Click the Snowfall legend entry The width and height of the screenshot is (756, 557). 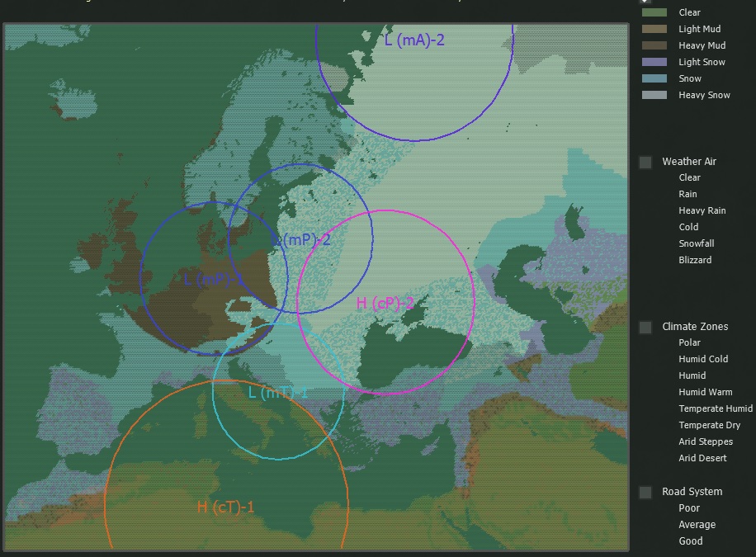[x=697, y=243]
